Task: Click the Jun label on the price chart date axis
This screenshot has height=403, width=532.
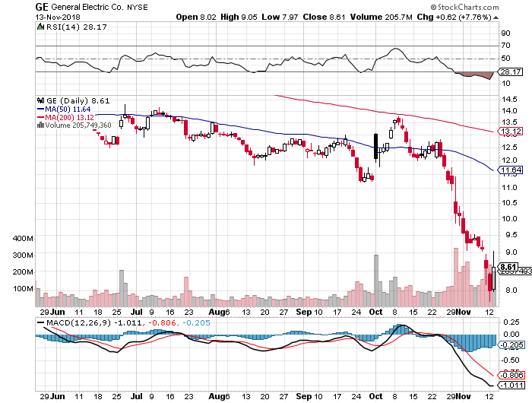Action: pos(57,312)
